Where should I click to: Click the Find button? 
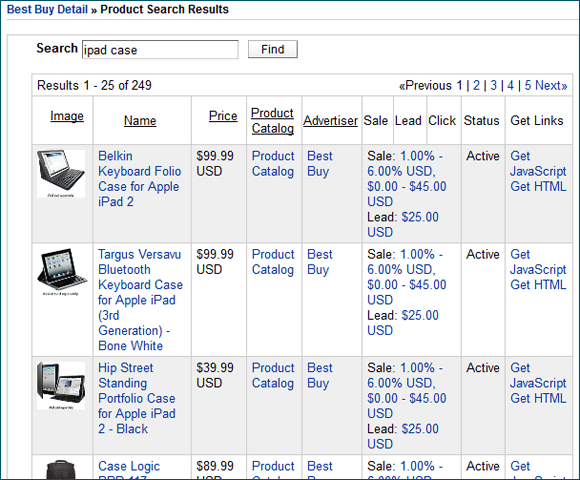point(273,49)
